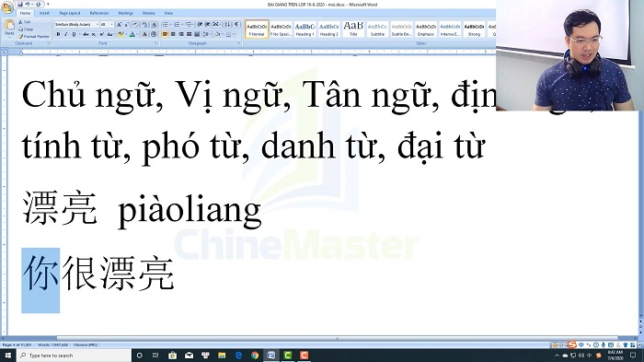The width and height of the screenshot is (644, 362).
Task: Save document via Quick Access toolbar
Action: [20, 5]
